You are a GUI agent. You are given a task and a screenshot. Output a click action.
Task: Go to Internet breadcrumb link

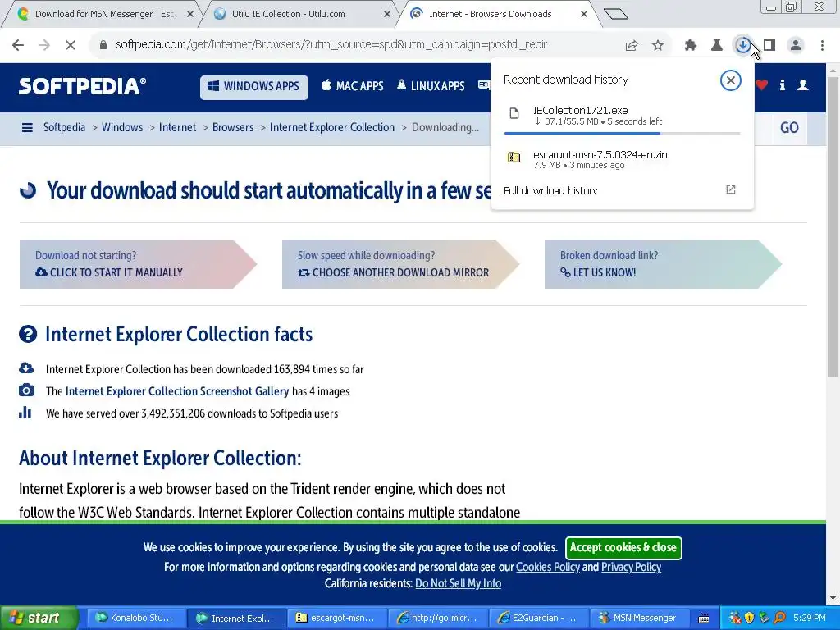click(x=177, y=127)
